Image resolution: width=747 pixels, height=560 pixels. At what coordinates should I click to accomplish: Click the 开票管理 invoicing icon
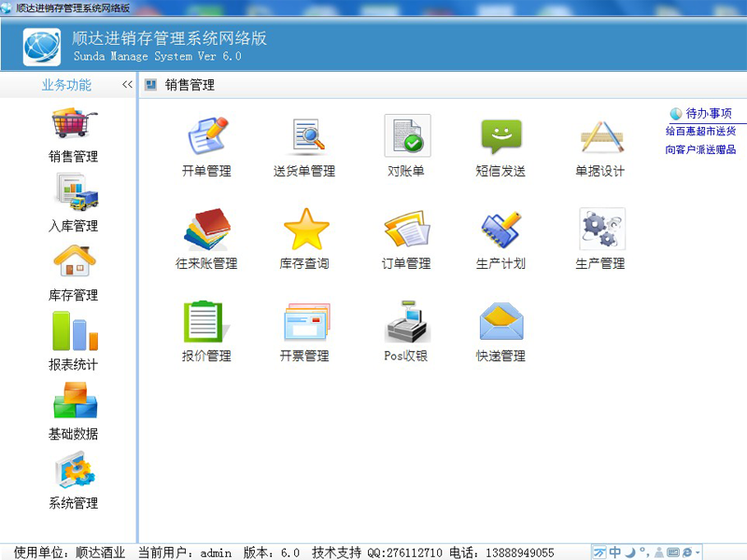[x=305, y=322]
